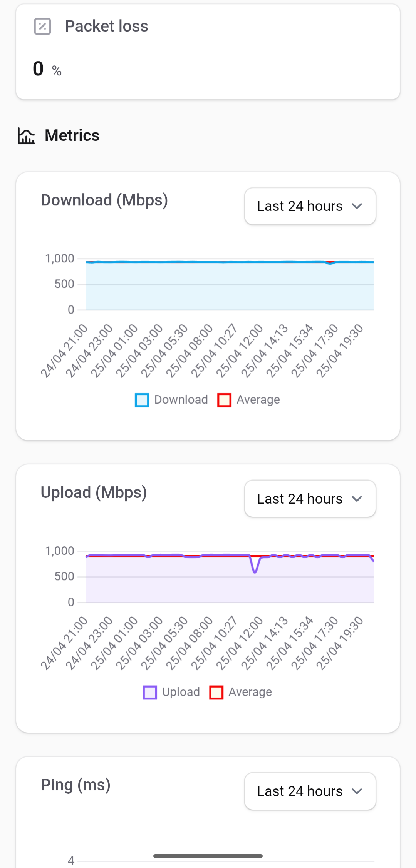
Task: Click the Packet loss card title
Action: click(x=106, y=26)
